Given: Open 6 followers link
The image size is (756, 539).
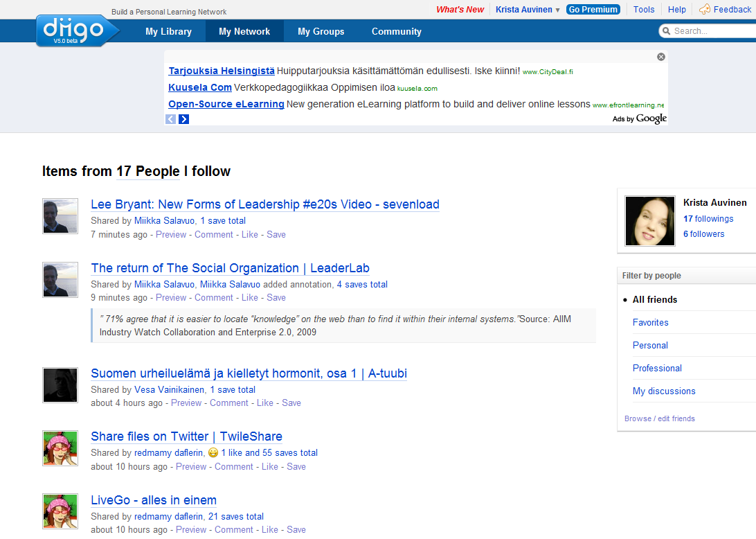Looking at the screenshot, I should pos(704,234).
